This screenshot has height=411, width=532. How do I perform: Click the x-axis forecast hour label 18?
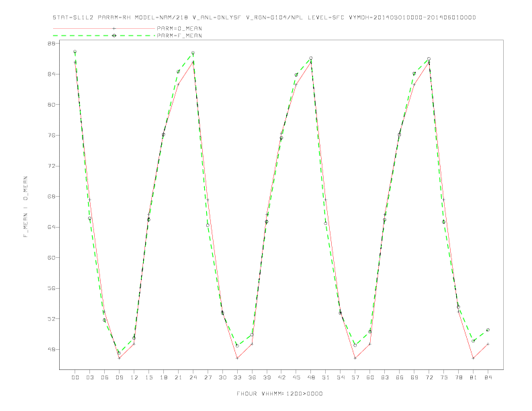(x=163, y=377)
